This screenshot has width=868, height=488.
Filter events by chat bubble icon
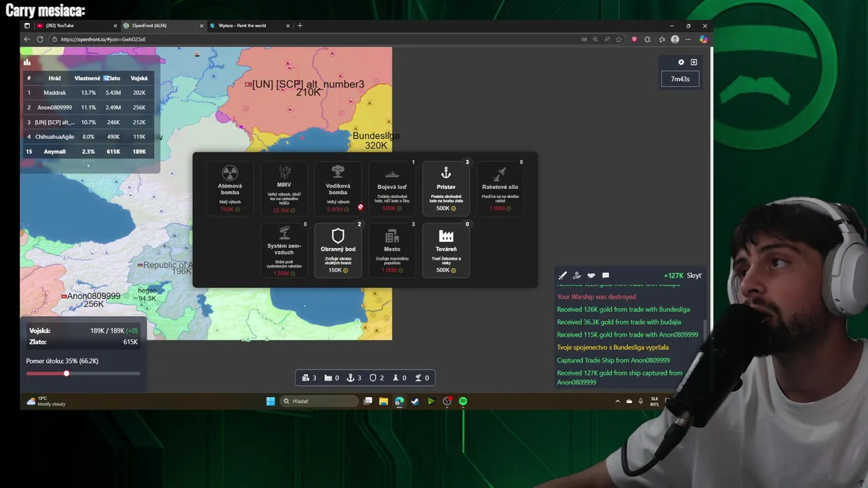pyautogui.click(x=606, y=276)
